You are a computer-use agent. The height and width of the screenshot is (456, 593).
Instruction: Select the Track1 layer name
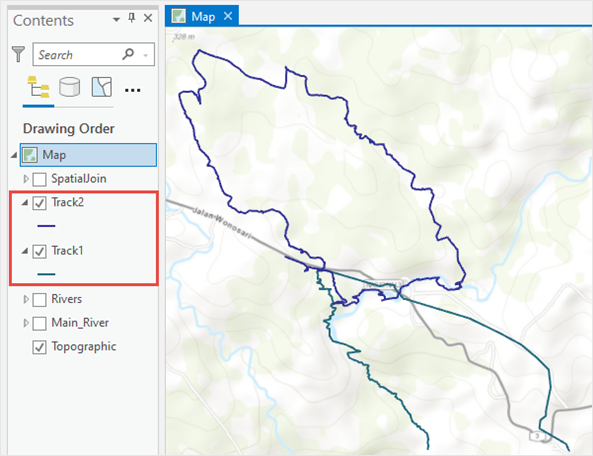[x=67, y=251]
